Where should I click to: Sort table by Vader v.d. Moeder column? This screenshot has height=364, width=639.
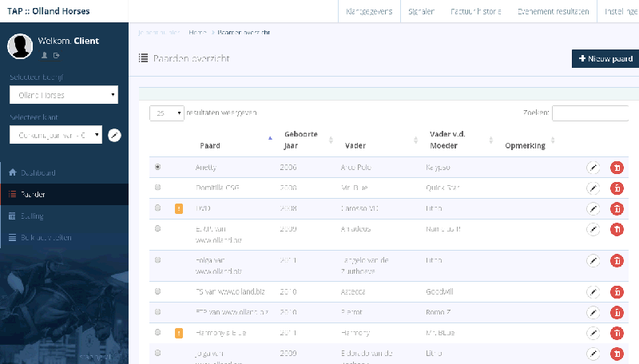click(460, 140)
